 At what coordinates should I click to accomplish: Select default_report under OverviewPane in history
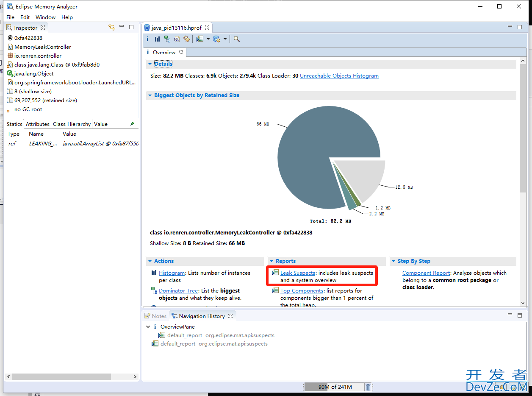click(216, 335)
